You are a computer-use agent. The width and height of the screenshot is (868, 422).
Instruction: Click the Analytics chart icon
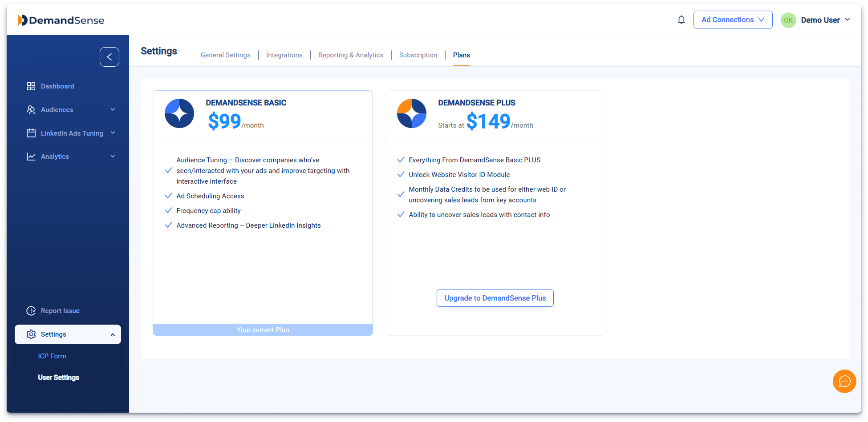31,157
